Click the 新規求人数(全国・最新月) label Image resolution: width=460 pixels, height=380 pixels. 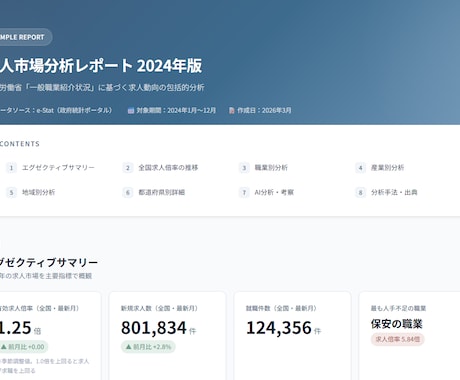(159, 308)
